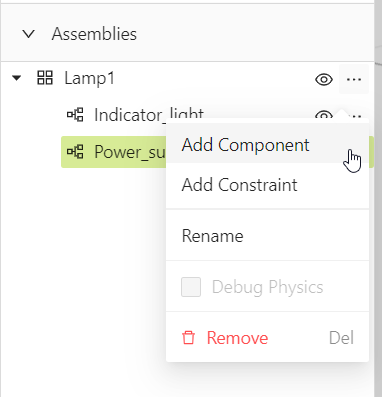The width and height of the screenshot is (382, 397).
Task: Click the Lamp1 assembly grid icon
Action: tap(45, 78)
